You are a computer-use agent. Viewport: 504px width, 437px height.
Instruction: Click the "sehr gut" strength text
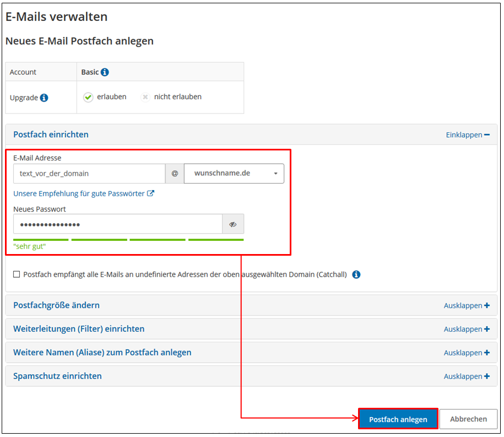(30, 247)
